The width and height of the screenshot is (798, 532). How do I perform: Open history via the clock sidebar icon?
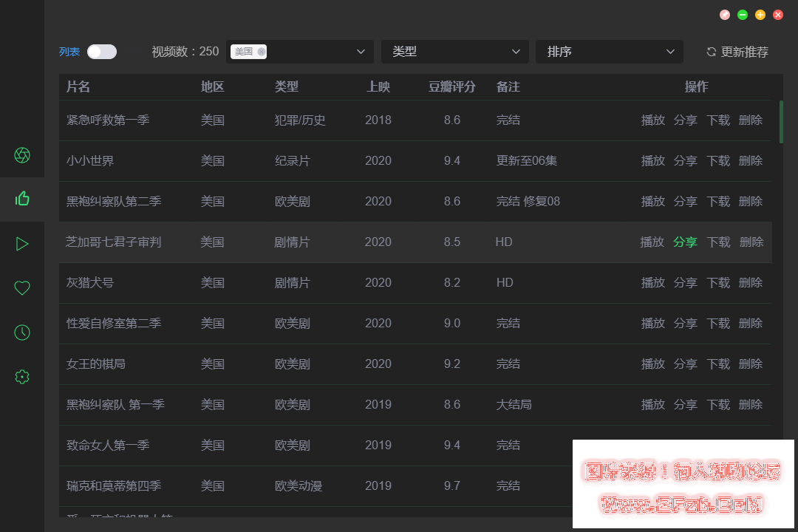[22, 332]
